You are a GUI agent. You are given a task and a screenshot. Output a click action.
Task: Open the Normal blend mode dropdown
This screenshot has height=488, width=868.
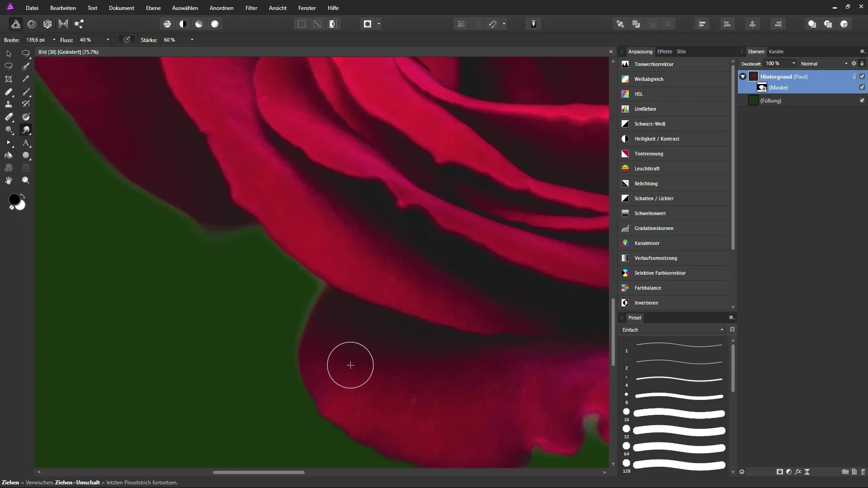click(x=824, y=64)
